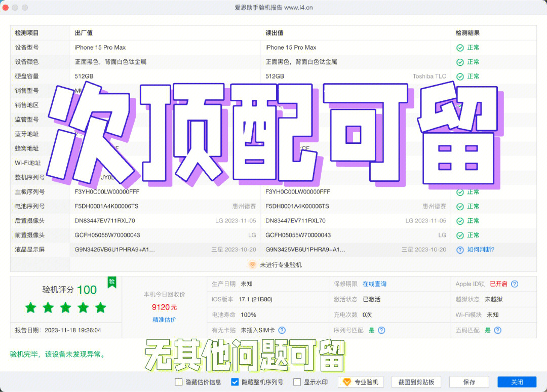Image resolution: width=547 pixels, height=392 pixels.
Task: Click G9N3425VB6U1PHRA9+A1… in the 出厂值 column
Action: (115, 250)
